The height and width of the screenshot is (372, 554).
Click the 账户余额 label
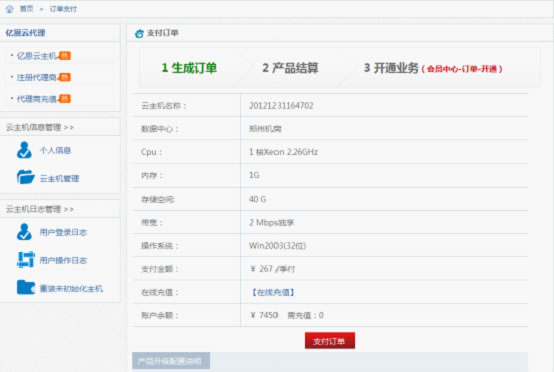click(160, 315)
